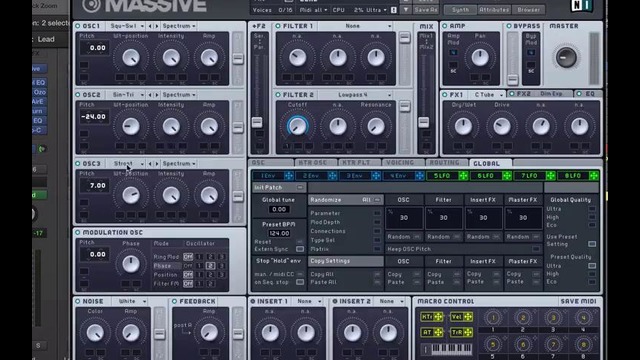640x360 pixels.
Task: Open Noise White type dropdown
Action: pos(130,301)
